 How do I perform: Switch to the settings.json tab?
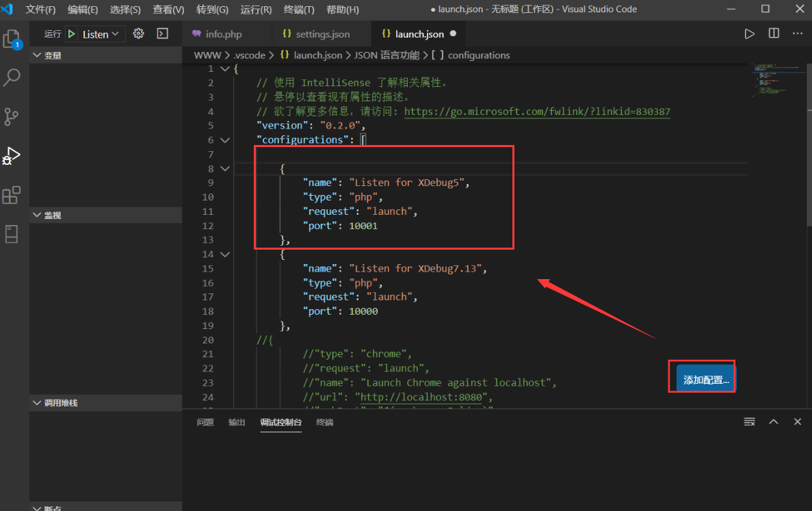tap(322, 33)
